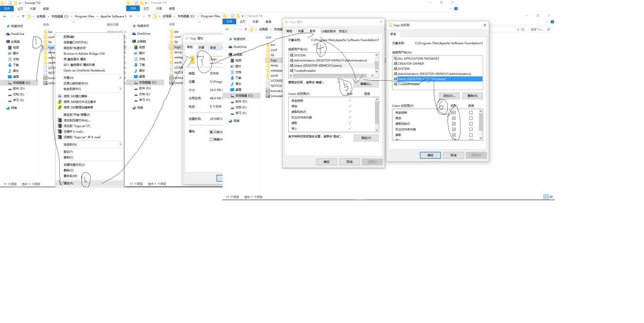Image resolution: width=644 pixels, height=323 pixels.
Task: Click 属性(R) in the context menu
Action: coord(68,183)
